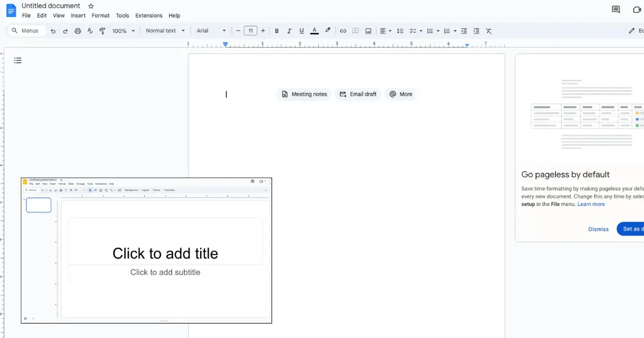Open the Insert menu in Docs
Viewport: 644px width, 338px height.
[78, 16]
